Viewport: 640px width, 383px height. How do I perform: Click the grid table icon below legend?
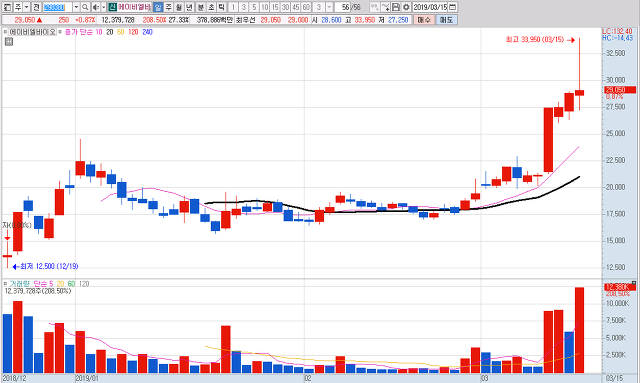point(9,42)
